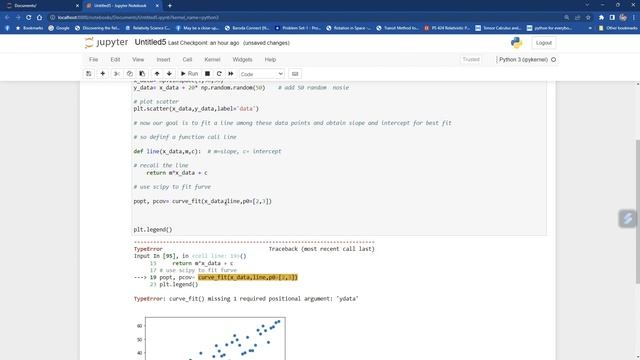Viewport: 640px width, 360px height.
Task: Move selected cell down with the arrow icon
Action: click(x=169, y=74)
